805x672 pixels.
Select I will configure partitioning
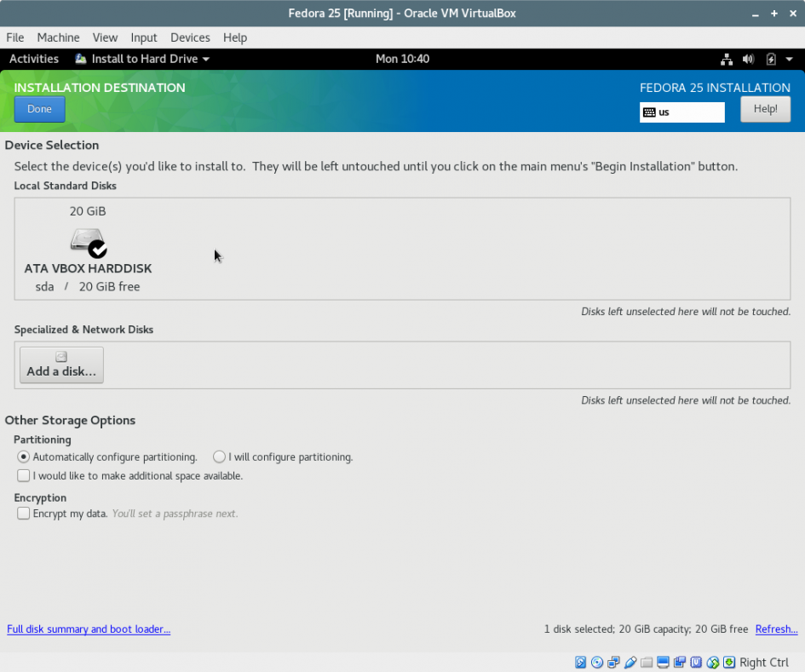[x=219, y=457]
